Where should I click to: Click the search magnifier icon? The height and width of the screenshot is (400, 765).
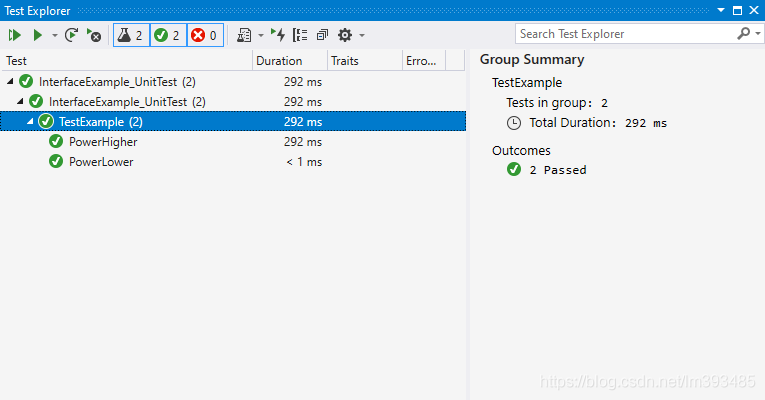pyautogui.click(x=744, y=34)
